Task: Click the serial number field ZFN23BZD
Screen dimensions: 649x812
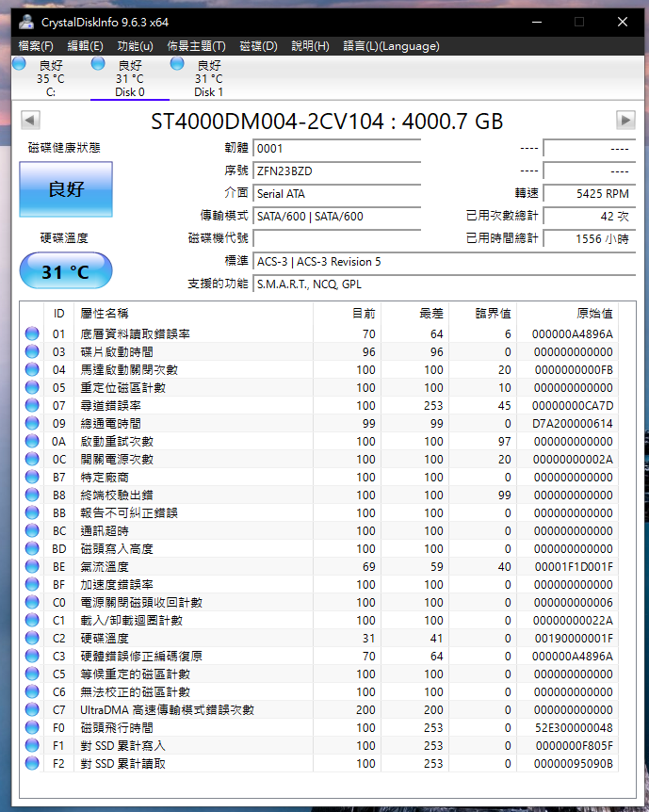Action: click(336, 171)
